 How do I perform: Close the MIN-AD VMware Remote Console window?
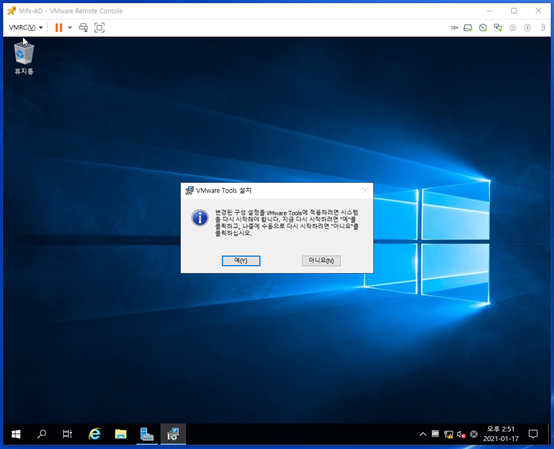(538, 11)
